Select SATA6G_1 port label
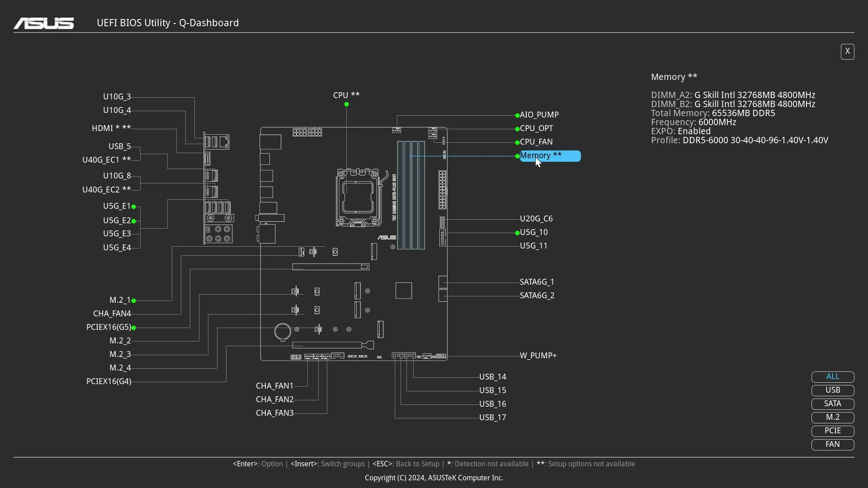The width and height of the screenshot is (868, 488). [x=537, y=282]
